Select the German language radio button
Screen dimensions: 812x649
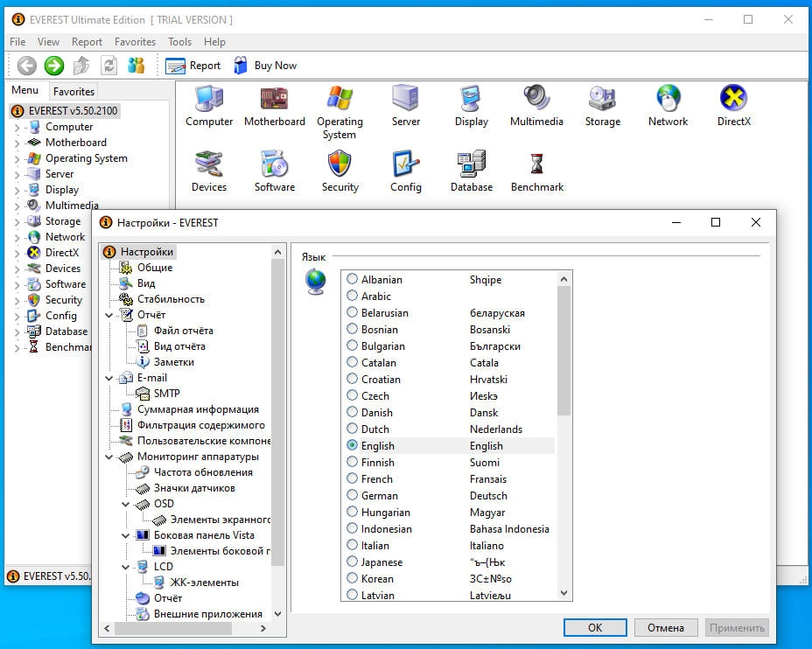352,495
